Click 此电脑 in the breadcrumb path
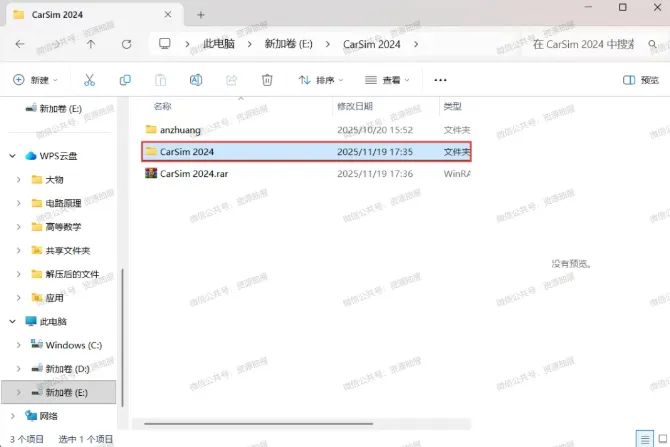The image size is (670, 447). click(x=219, y=44)
